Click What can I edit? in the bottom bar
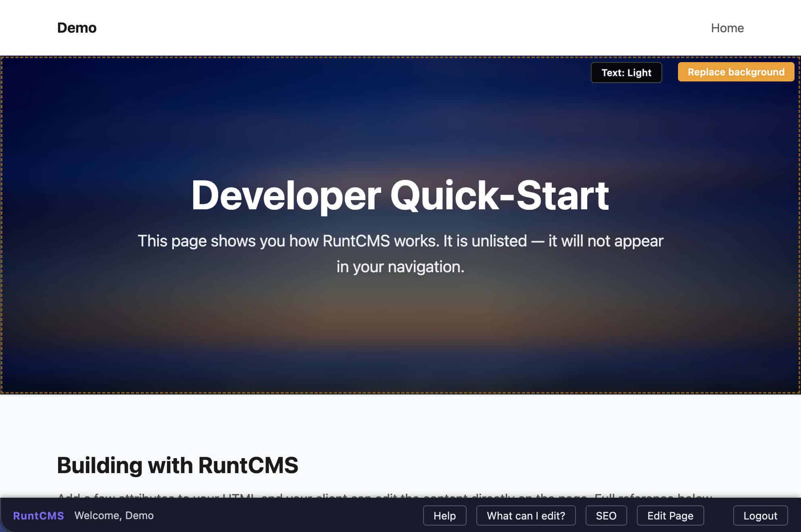 (x=526, y=515)
